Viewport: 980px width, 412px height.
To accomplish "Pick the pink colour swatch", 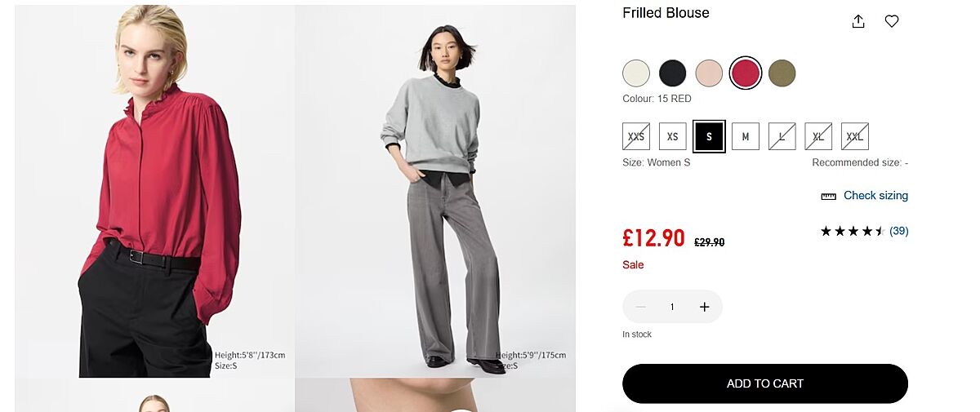I will pyautogui.click(x=709, y=73).
